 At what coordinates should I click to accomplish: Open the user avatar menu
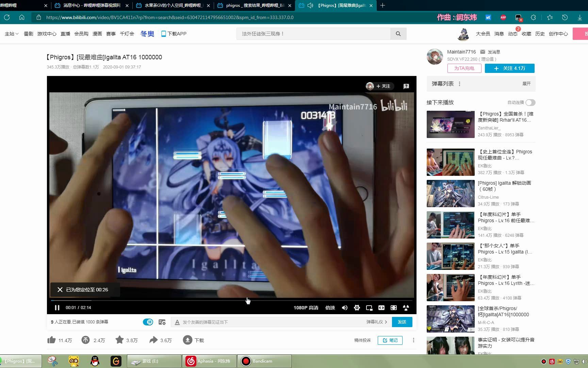pyautogui.click(x=463, y=34)
